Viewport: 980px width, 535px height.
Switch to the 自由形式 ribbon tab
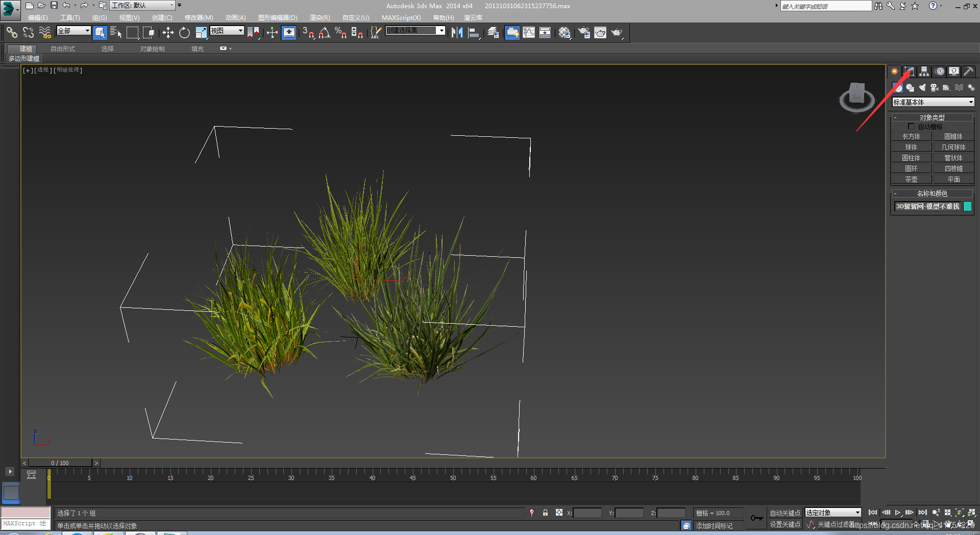(63, 49)
